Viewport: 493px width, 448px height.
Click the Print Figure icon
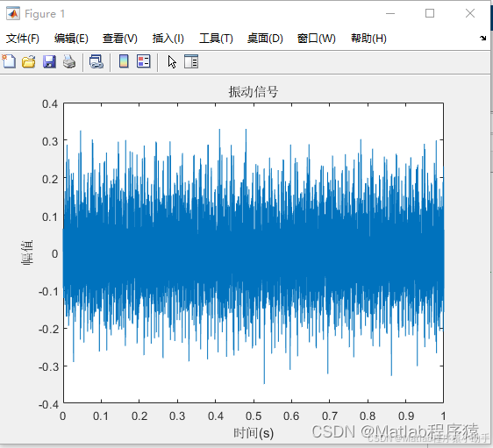coord(69,61)
